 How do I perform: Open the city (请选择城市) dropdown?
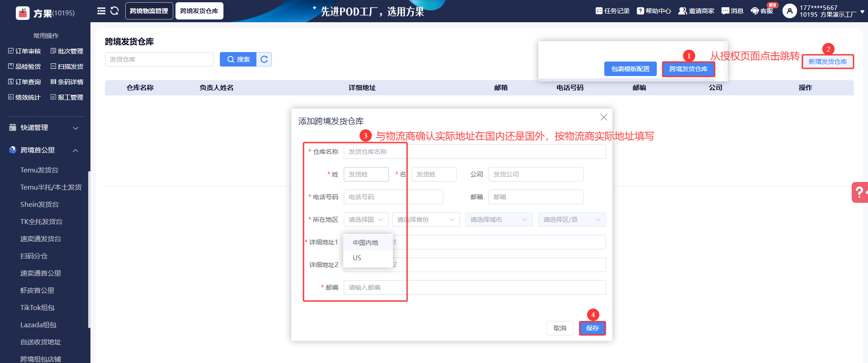tap(498, 220)
